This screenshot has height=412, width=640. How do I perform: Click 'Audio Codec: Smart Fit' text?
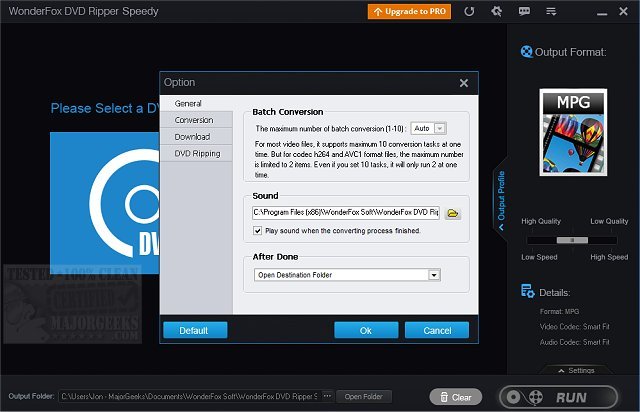click(x=574, y=342)
